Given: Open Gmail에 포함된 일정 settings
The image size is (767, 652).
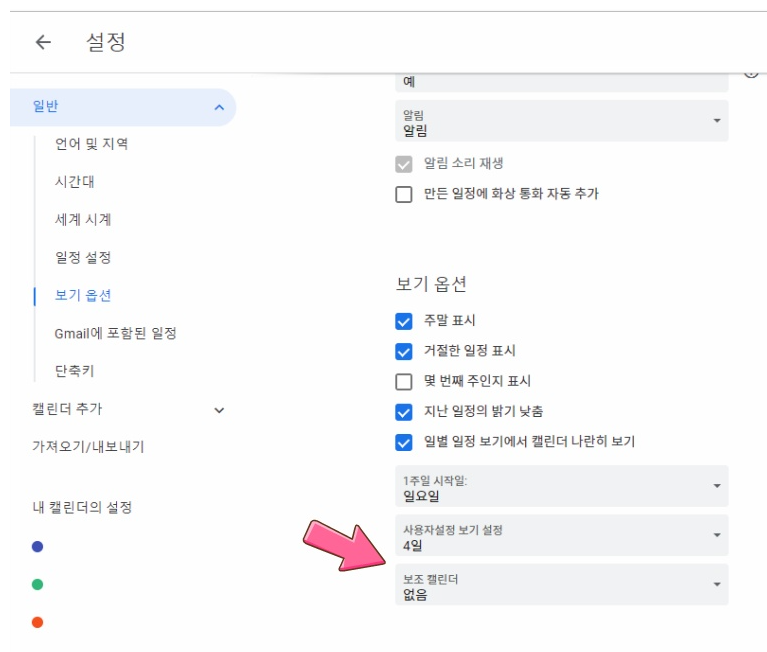Looking at the screenshot, I should 115,333.
